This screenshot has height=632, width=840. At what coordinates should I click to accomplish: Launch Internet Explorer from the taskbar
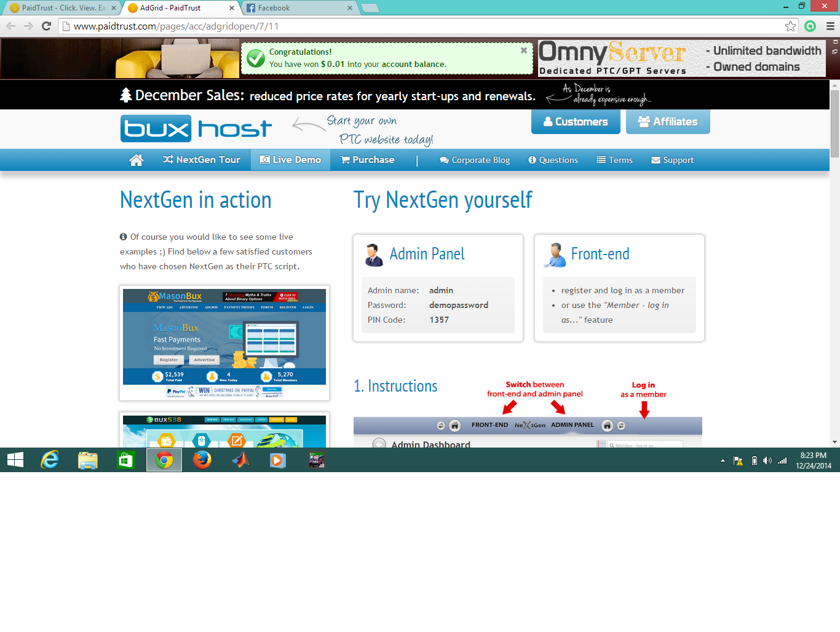pos(50,460)
